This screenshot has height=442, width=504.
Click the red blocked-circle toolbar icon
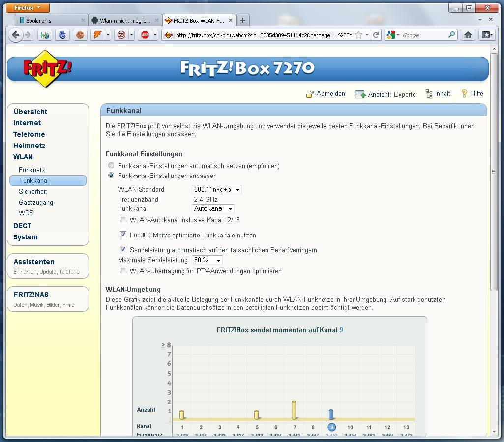[121, 35]
